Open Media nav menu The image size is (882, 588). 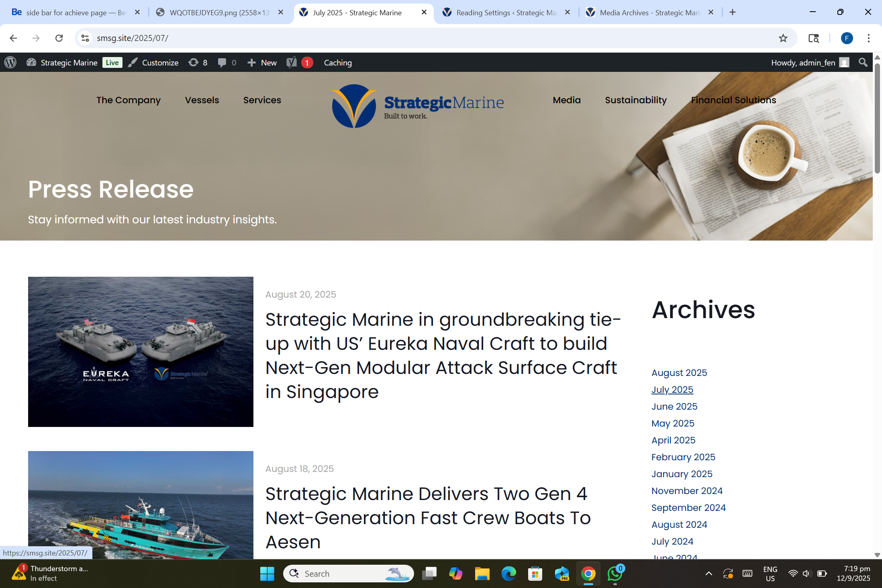tap(567, 100)
